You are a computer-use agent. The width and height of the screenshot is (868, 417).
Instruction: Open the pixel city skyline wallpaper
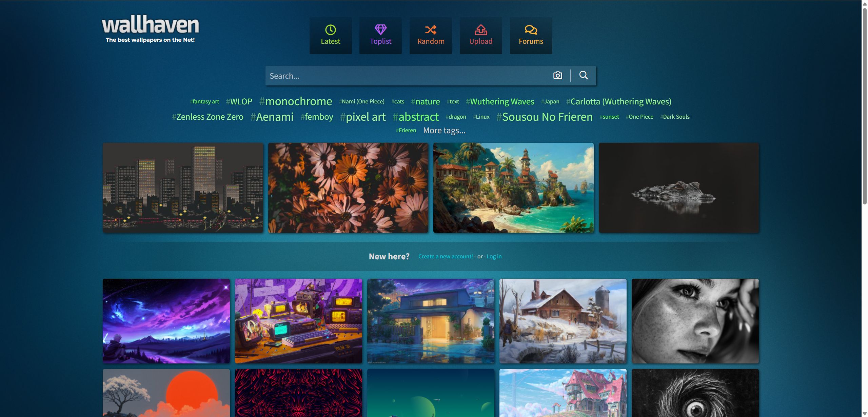[x=183, y=188]
